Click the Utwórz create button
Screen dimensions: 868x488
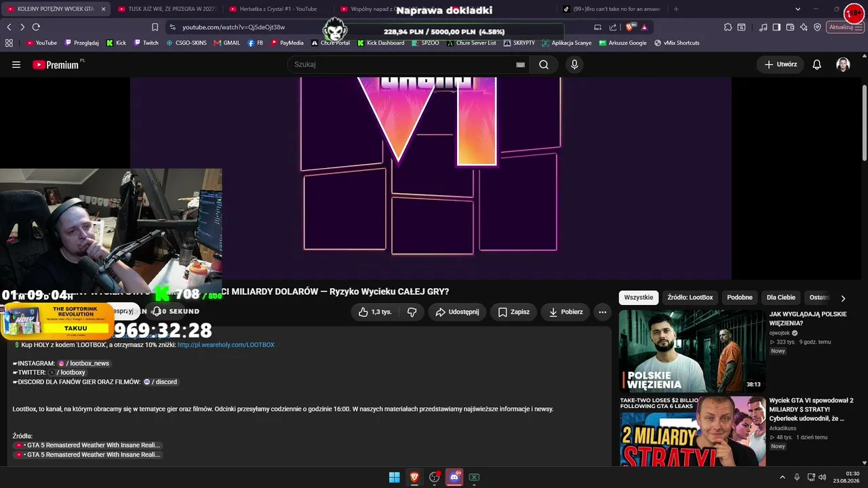coord(781,64)
